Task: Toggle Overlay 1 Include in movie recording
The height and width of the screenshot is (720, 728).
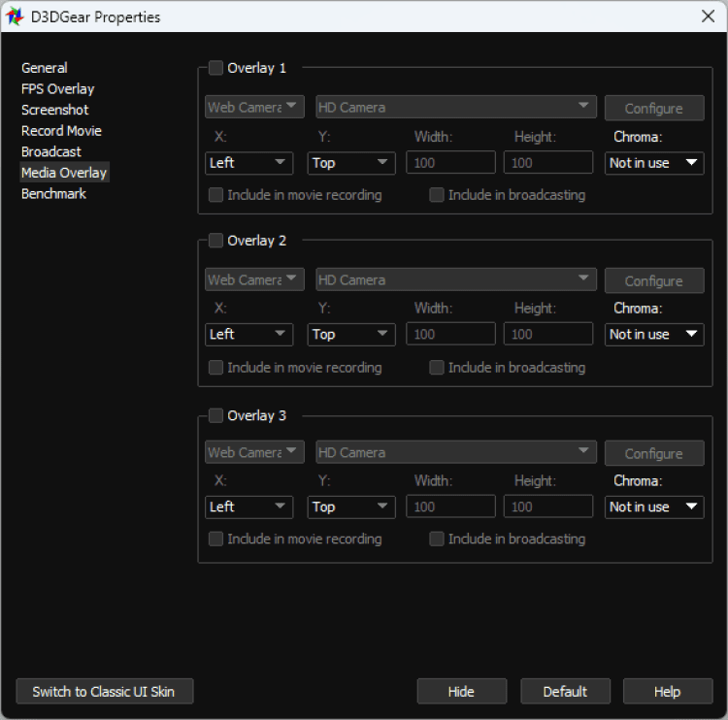Action: pos(215,194)
